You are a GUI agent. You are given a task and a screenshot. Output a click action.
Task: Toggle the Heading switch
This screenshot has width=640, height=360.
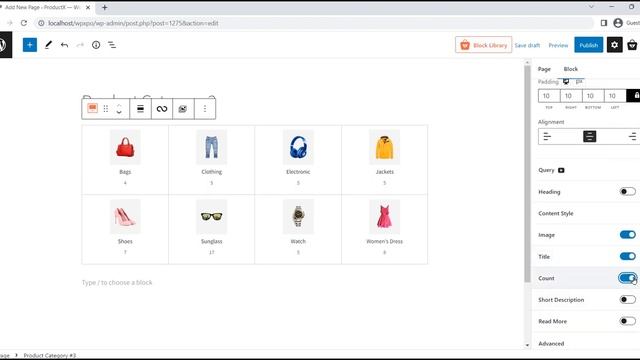[x=627, y=191]
